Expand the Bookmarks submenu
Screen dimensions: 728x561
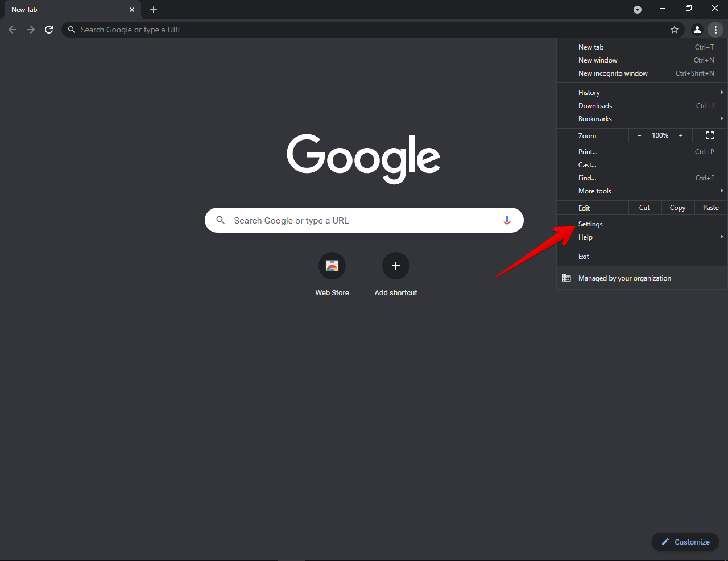coord(642,119)
